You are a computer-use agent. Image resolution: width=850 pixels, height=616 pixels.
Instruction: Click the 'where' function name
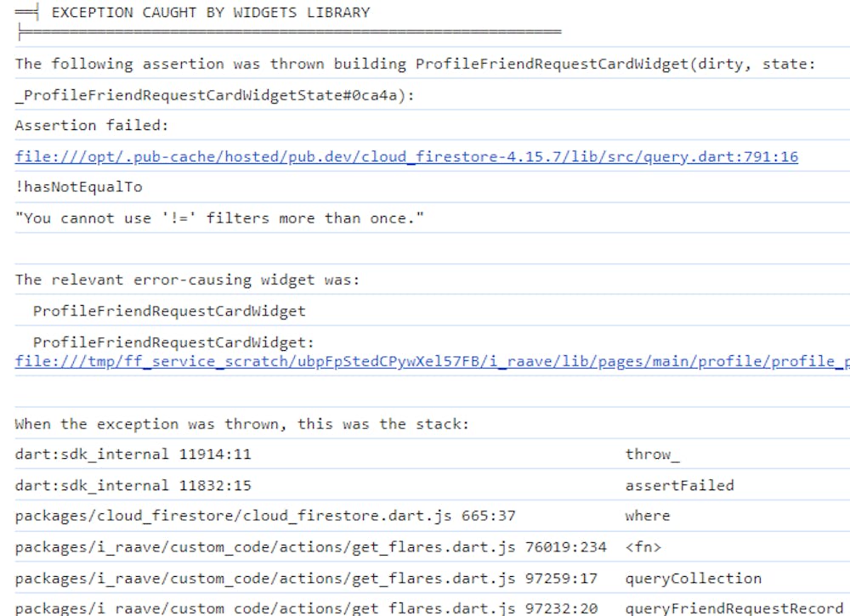[x=647, y=516]
